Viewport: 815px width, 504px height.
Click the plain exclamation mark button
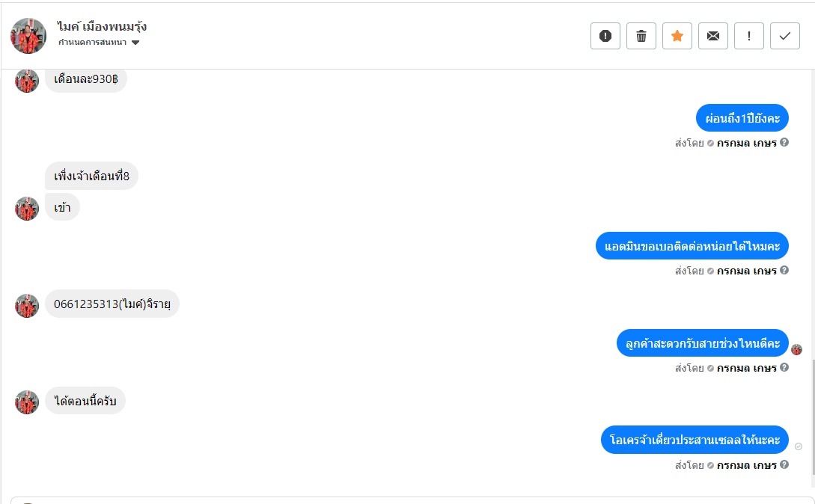pyautogui.click(x=749, y=36)
